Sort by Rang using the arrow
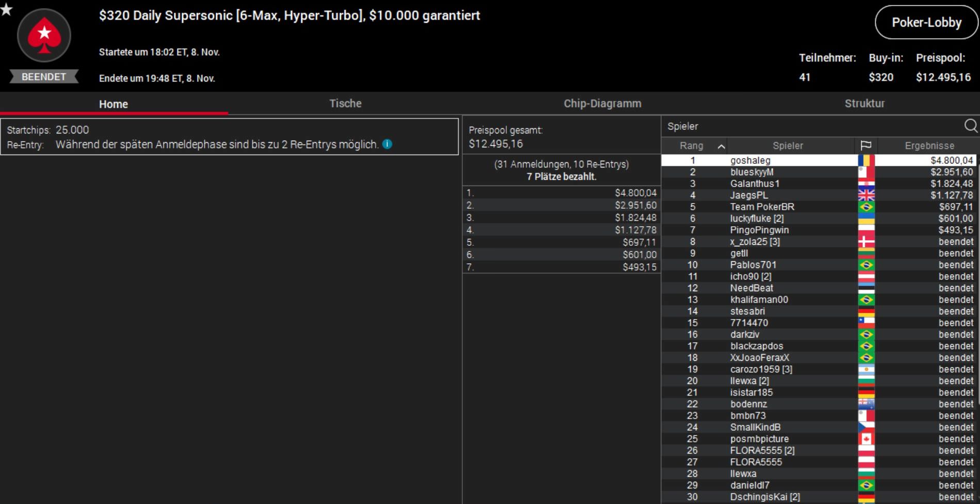 (x=721, y=146)
